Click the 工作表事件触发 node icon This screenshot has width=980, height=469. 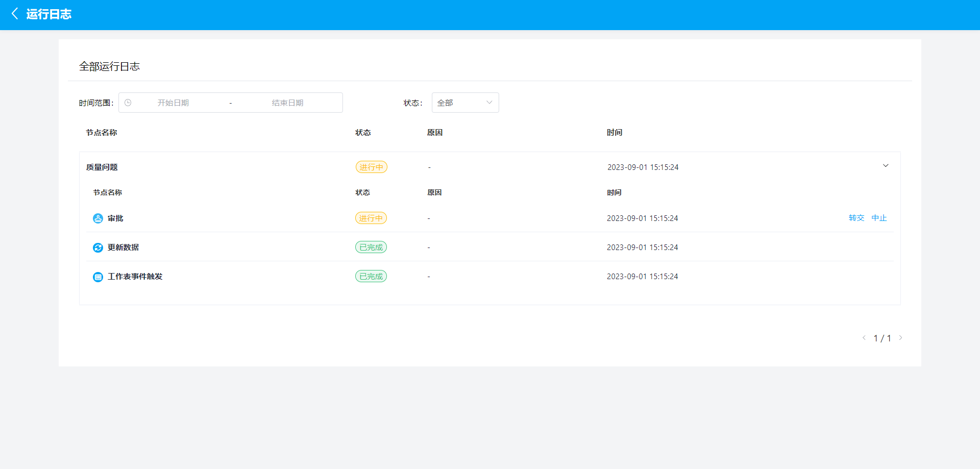click(98, 277)
